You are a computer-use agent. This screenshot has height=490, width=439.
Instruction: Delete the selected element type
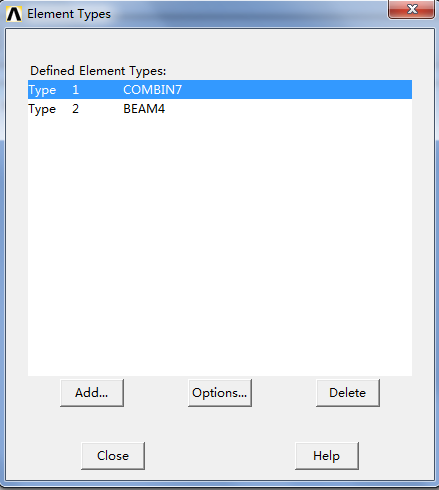point(348,393)
